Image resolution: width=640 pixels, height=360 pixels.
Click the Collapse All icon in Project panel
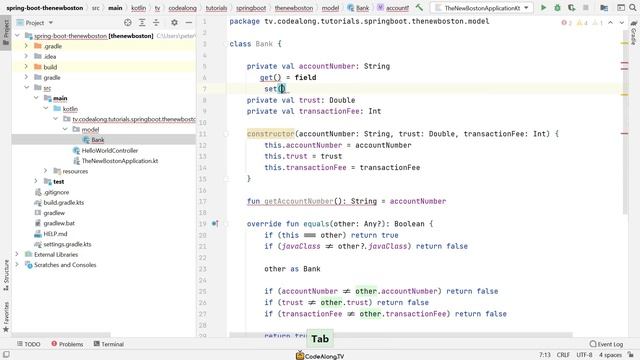(156, 23)
